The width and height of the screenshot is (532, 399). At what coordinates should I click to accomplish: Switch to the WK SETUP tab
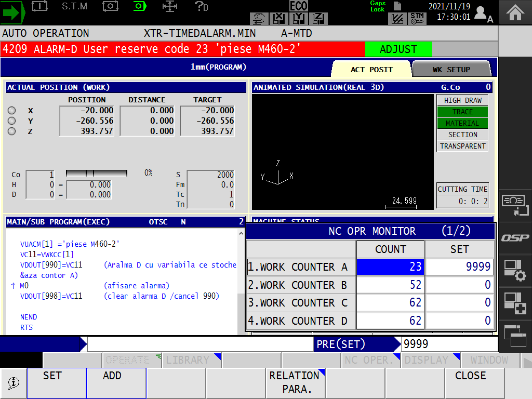coord(450,68)
